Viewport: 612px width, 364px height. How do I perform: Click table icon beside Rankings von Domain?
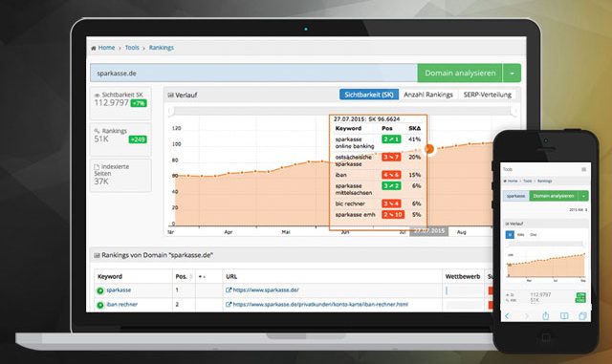tap(97, 255)
